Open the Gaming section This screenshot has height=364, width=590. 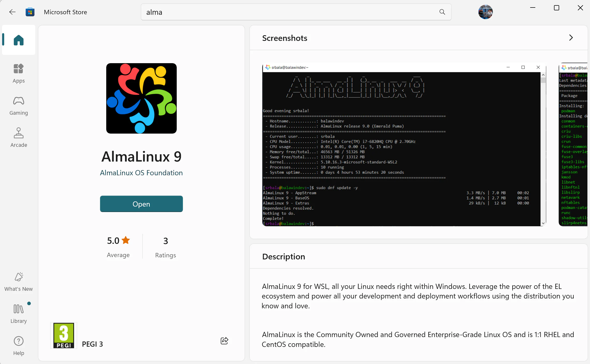point(19,106)
